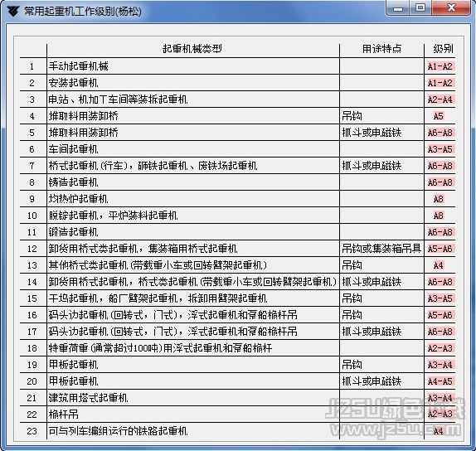Viewport: 476px width, 451px height.
Task: Click A1-A2 level cell in row 1
Action: tap(440, 66)
